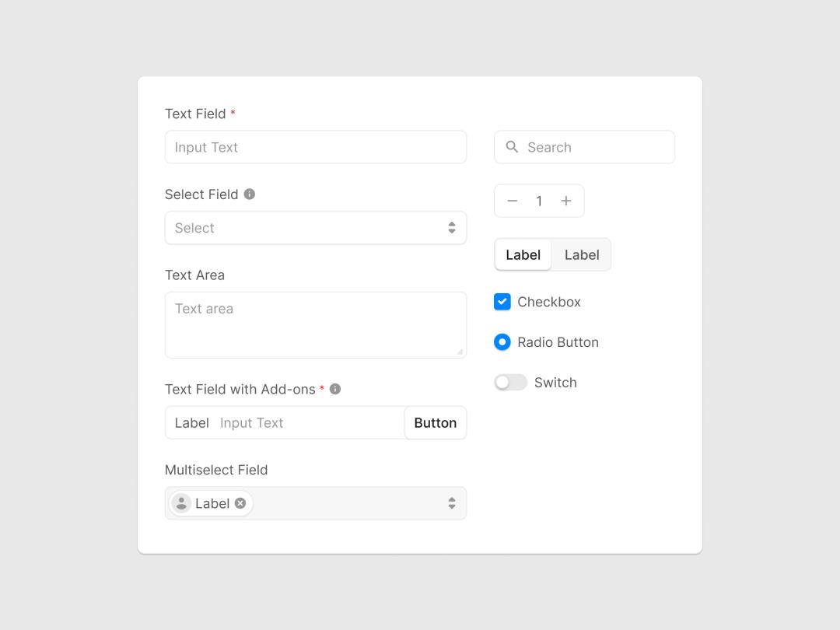Decrease quantity with the minus icon
Screen dimensions: 840x630
[x=512, y=201]
